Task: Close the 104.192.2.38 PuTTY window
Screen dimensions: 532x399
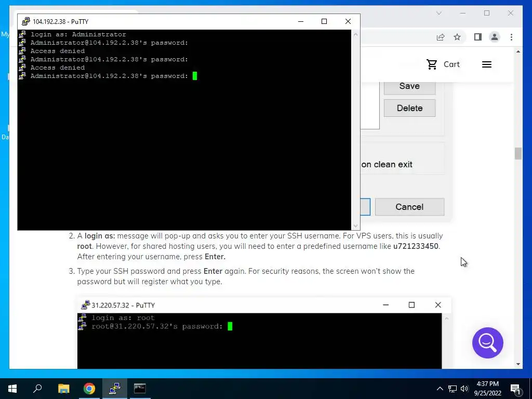Action: (x=348, y=21)
